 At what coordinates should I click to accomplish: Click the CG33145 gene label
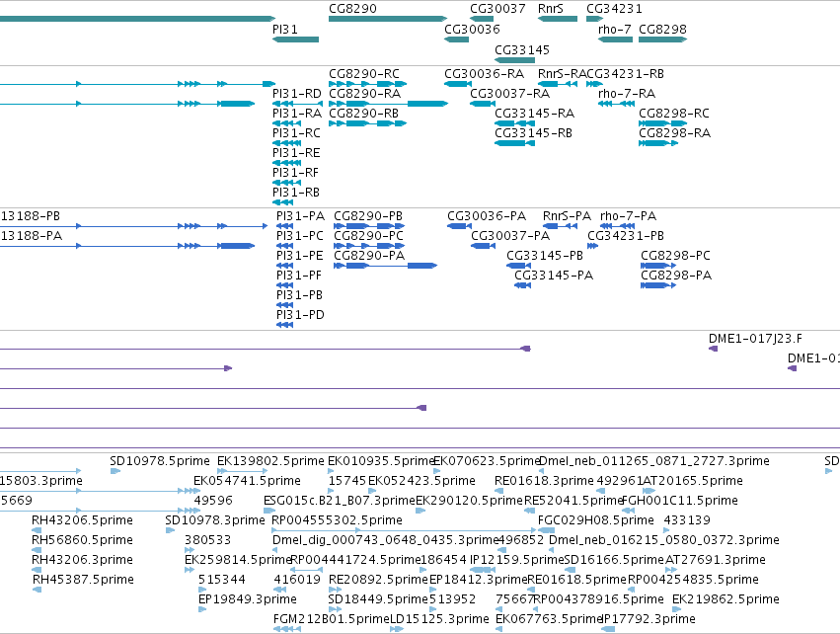click(522, 50)
